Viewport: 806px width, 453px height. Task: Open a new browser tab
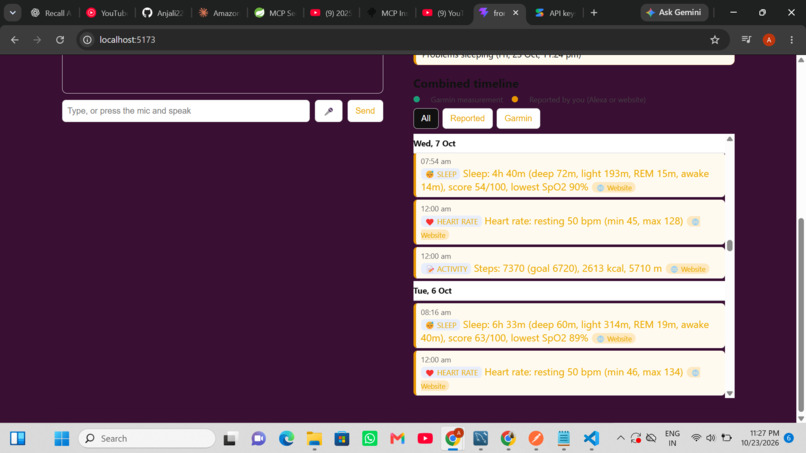(594, 13)
